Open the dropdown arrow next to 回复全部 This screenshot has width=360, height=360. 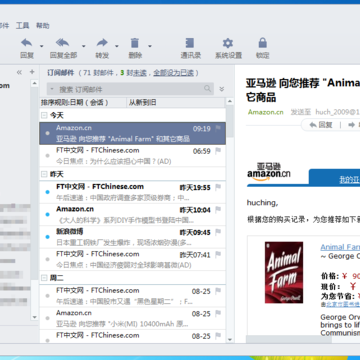[x=84, y=46]
